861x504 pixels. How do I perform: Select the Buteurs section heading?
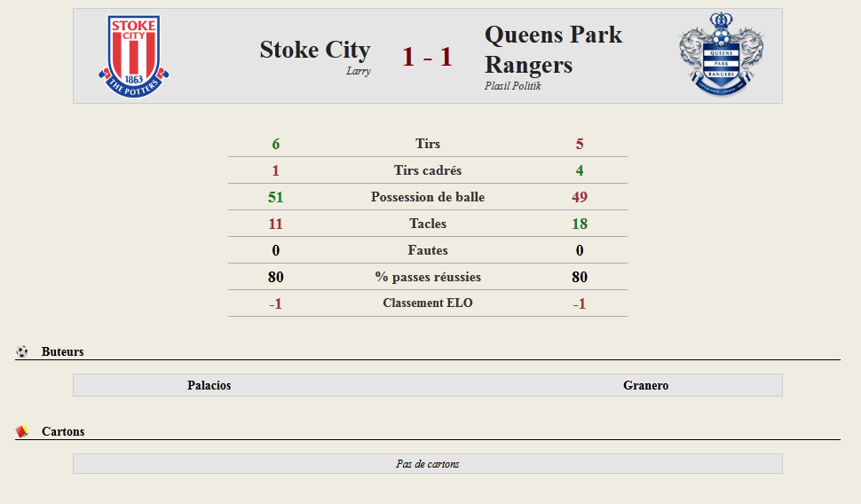pyautogui.click(x=63, y=352)
